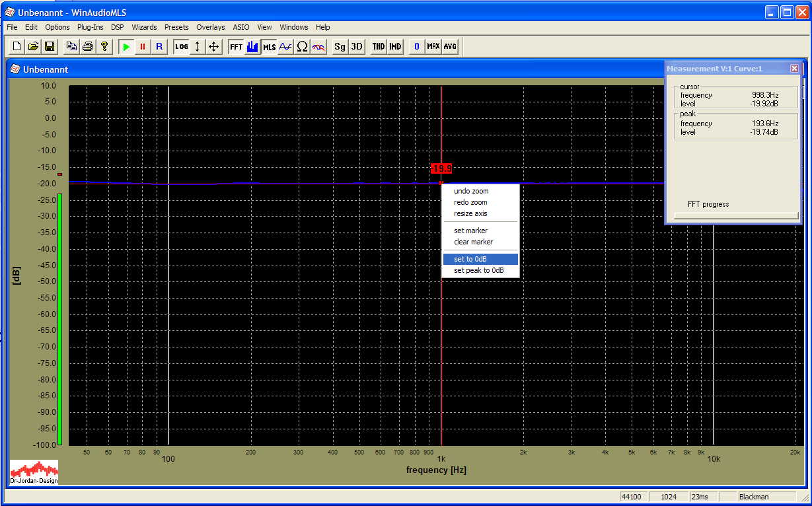Open impedance measurement Omega icon
The image size is (812, 506).
(x=302, y=46)
